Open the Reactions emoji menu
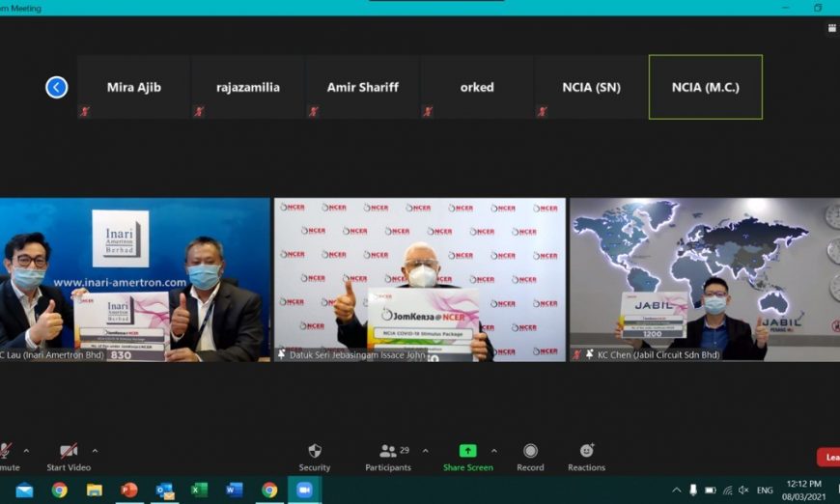This screenshot has width=840, height=504. [587, 457]
